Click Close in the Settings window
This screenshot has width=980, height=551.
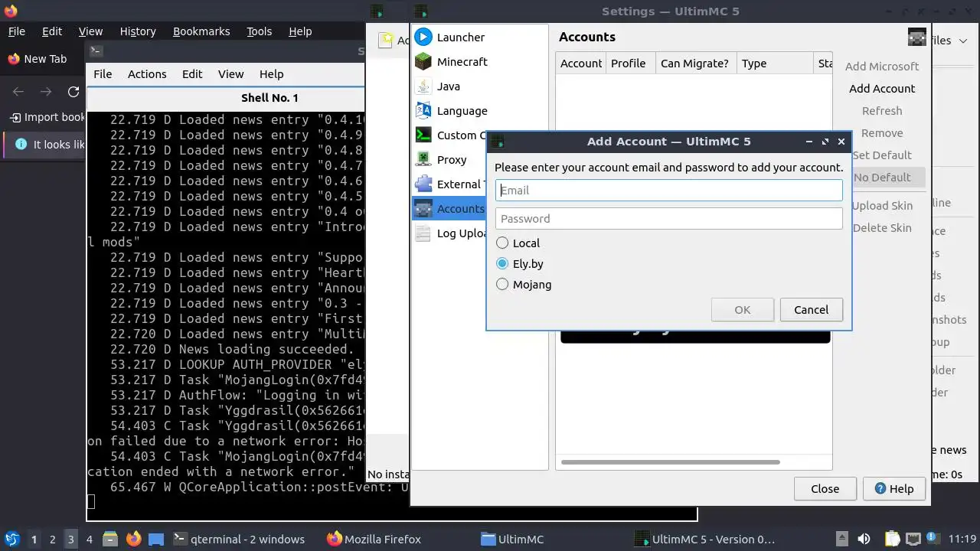[x=825, y=489]
